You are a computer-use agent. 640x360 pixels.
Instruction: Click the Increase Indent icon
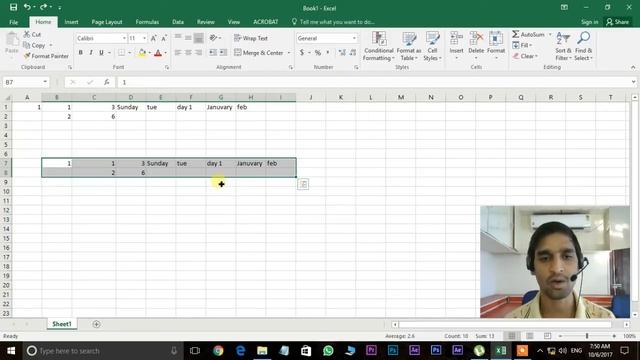pyautogui.click(x=223, y=53)
